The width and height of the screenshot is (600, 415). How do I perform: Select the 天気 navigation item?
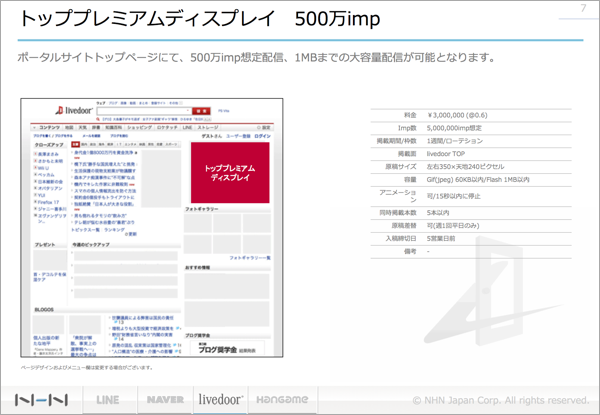(x=83, y=127)
